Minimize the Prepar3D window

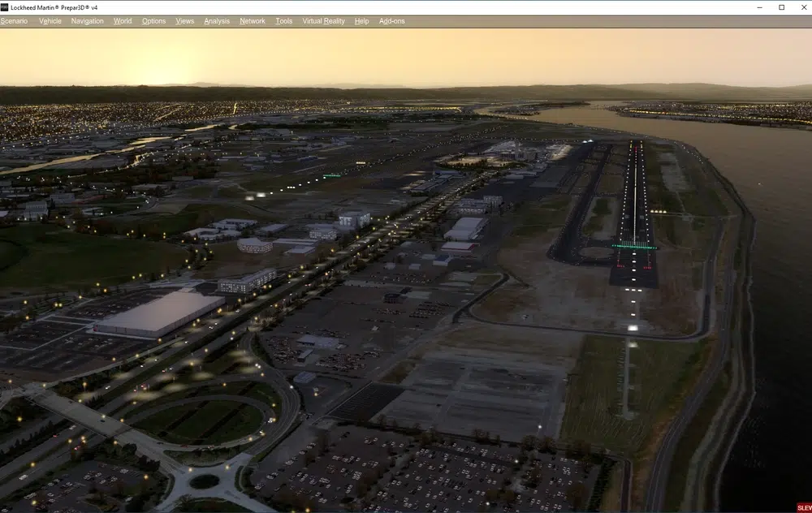(758, 7)
